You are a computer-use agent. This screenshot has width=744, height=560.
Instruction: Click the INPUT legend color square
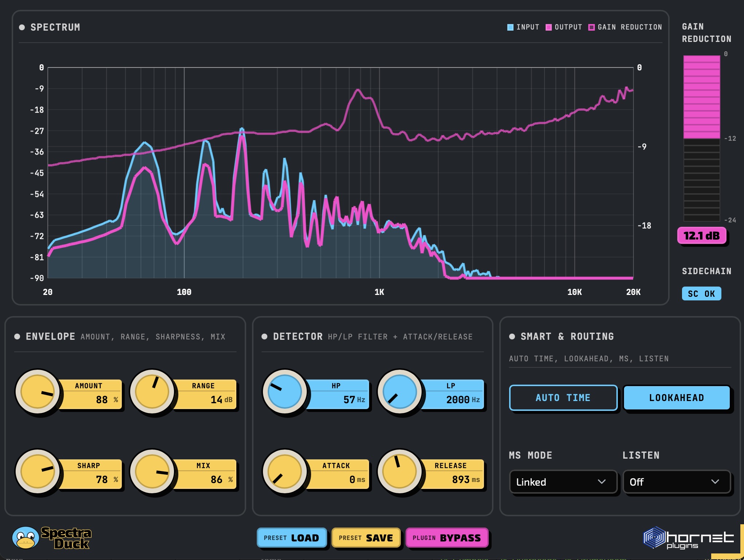coord(510,27)
